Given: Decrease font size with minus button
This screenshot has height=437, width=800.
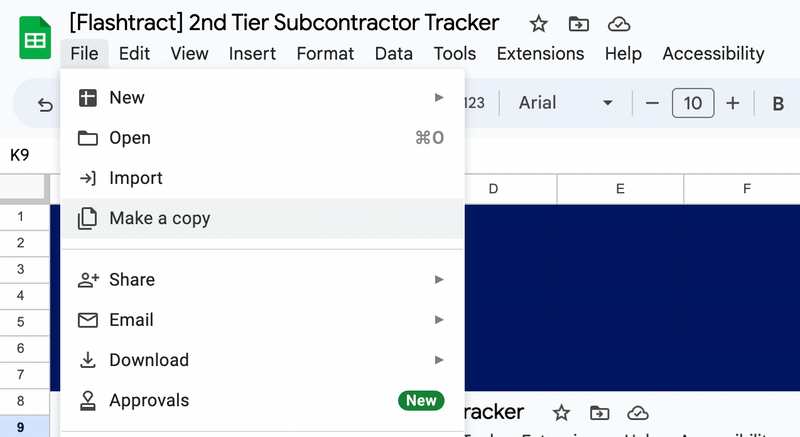Looking at the screenshot, I should point(653,103).
